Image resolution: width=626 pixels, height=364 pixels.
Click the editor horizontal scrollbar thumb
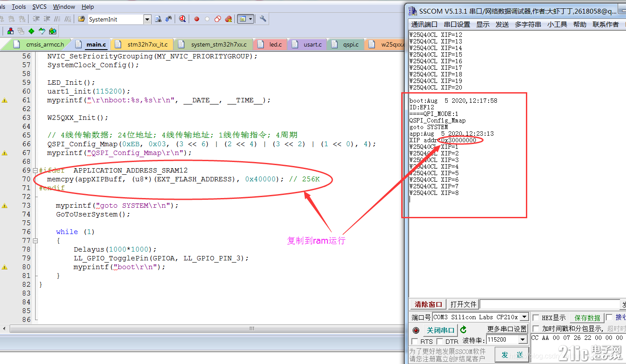coord(252,328)
